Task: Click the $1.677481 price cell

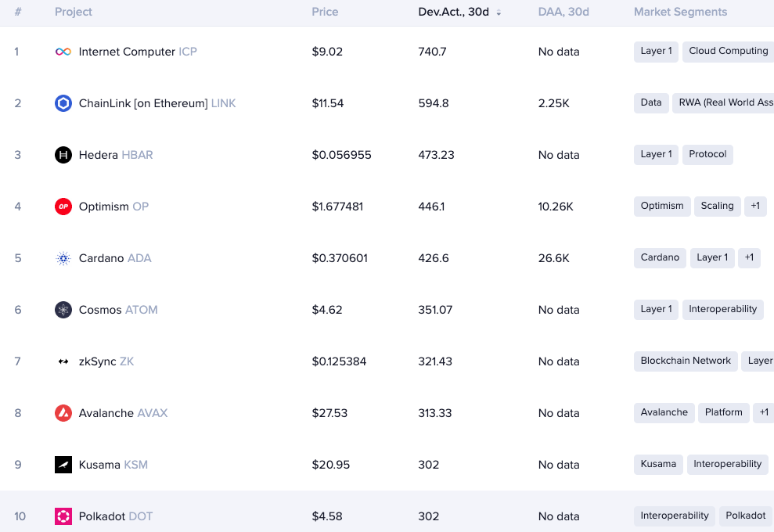Action: tap(337, 207)
